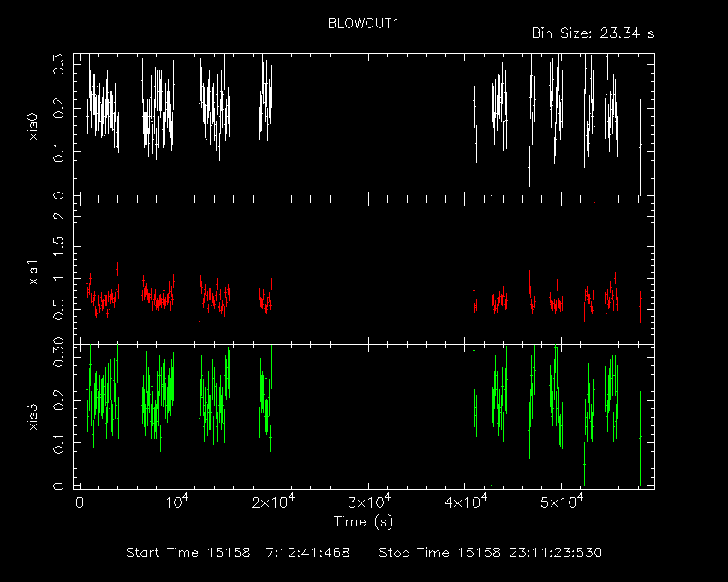
Task: Click the red outlier point near 2 in xis1
Action: 594,207
